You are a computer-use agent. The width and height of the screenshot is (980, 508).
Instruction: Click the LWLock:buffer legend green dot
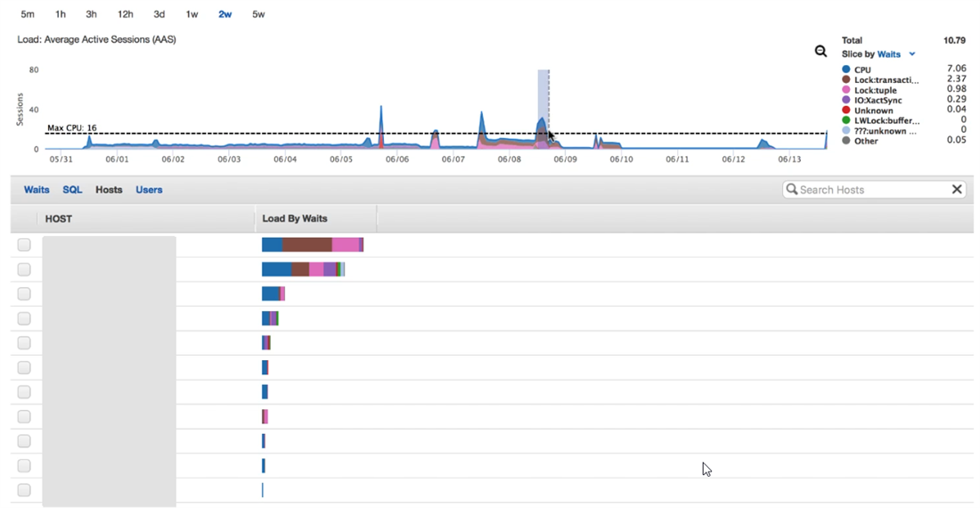pos(846,120)
